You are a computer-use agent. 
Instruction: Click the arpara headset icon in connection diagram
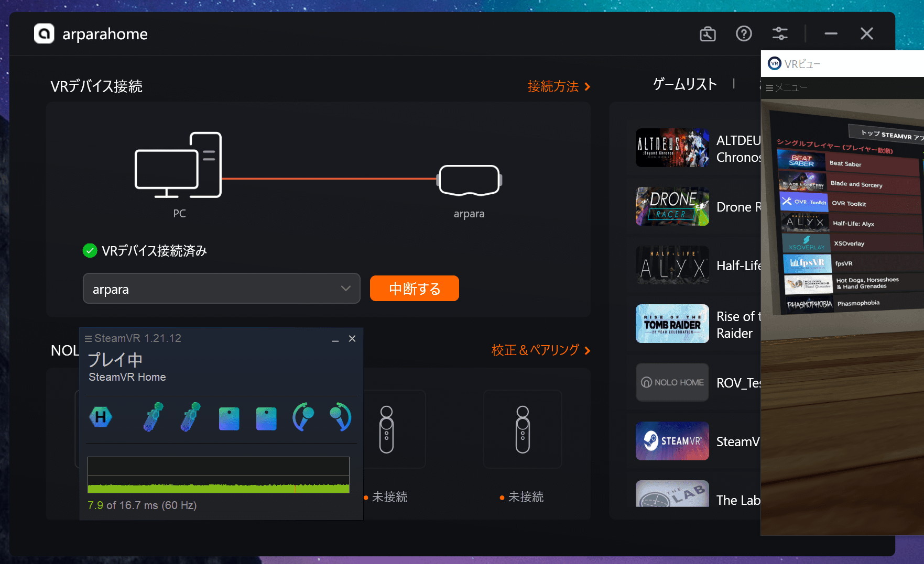coord(469,180)
